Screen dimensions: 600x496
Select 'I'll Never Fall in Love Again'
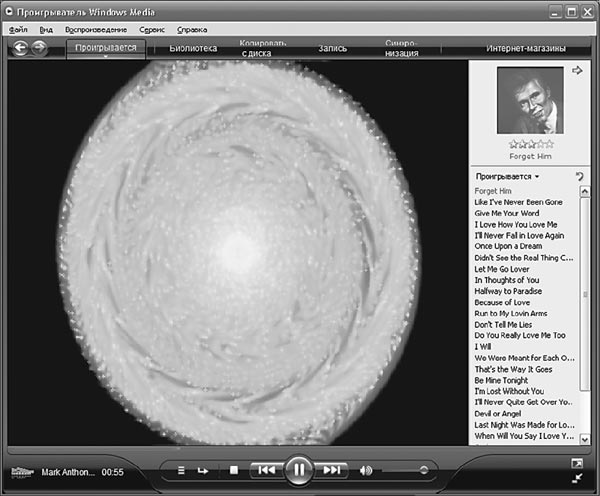point(519,235)
